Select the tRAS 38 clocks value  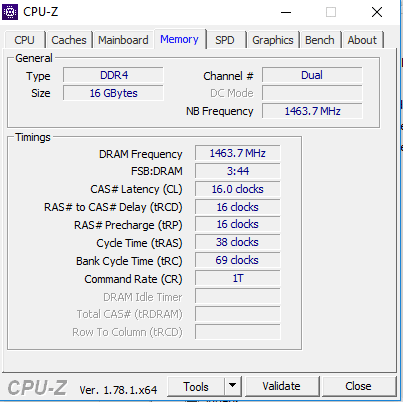pos(238,242)
